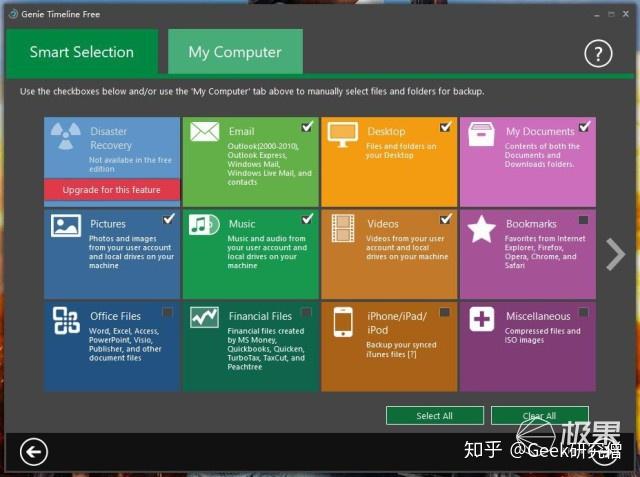Click the My Documents tile title text

(x=540, y=132)
